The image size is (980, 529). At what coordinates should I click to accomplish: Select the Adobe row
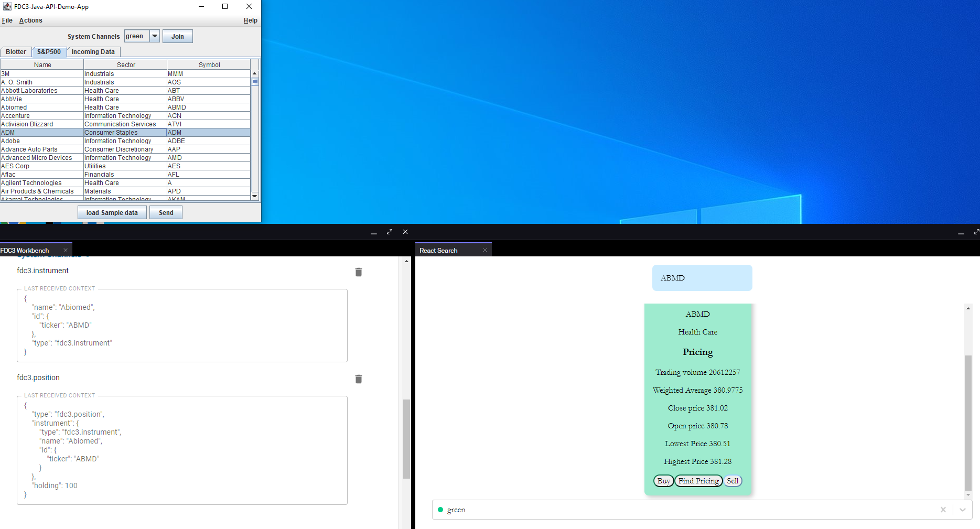(125, 141)
